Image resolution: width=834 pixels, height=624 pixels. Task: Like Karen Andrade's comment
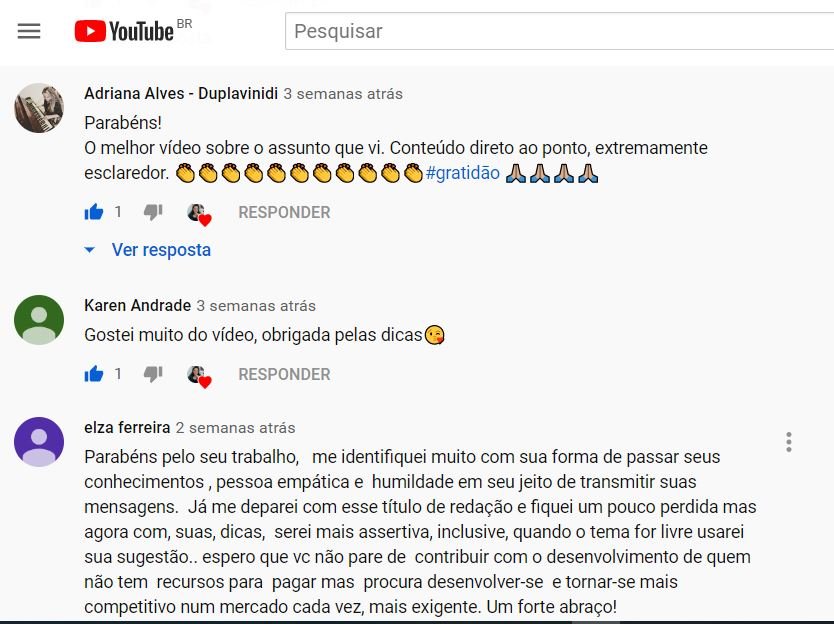tap(94, 374)
